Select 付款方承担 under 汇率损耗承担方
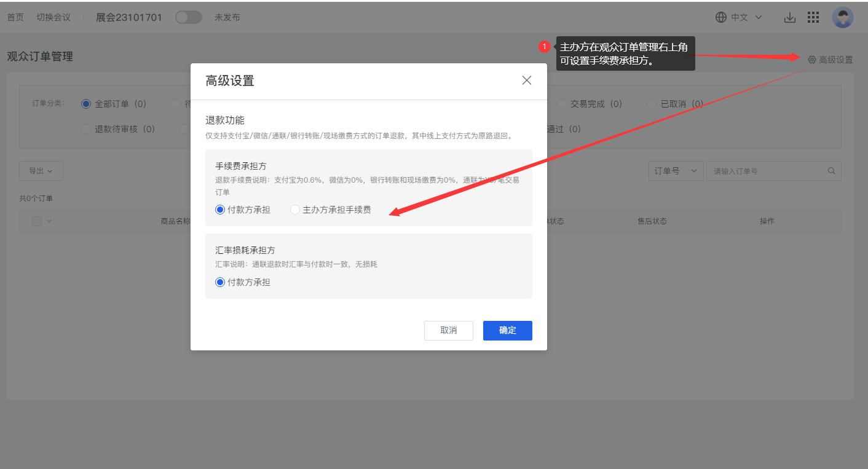Viewport: 868px width, 469px height. click(220, 282)
